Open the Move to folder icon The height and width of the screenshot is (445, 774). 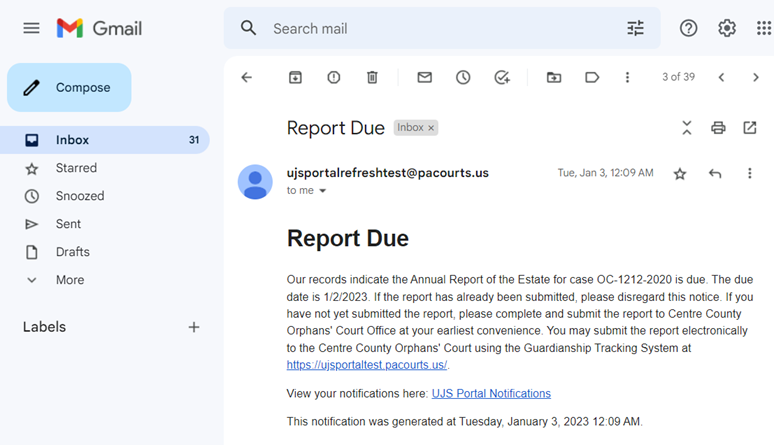point(554,77)
